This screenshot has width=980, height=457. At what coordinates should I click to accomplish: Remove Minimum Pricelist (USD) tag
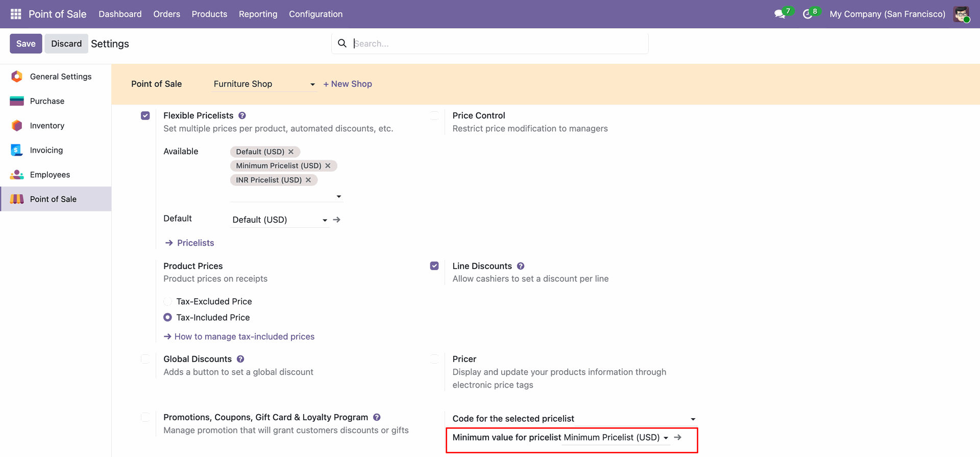[328, 165]
